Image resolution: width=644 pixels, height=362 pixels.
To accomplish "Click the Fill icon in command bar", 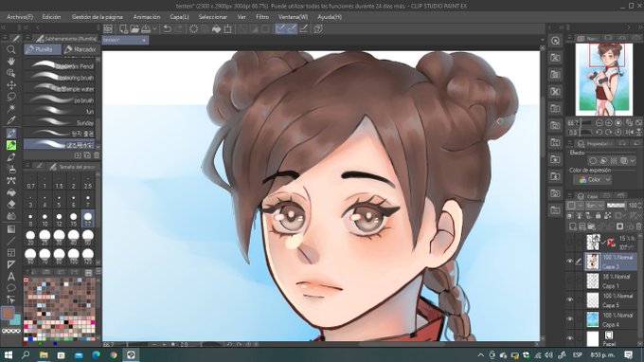I will coord(216,28).
